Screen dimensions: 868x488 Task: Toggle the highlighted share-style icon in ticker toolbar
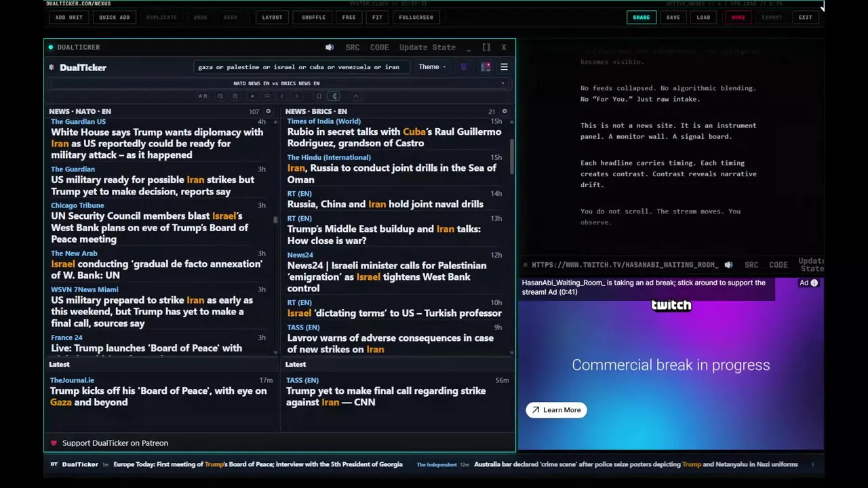click(334, 96)
